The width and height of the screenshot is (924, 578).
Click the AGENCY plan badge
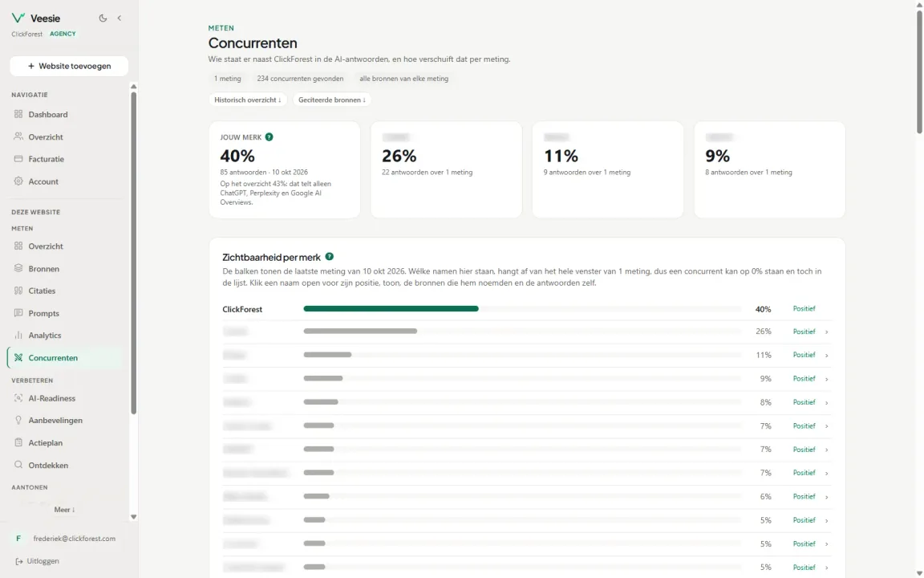[63, 34]
